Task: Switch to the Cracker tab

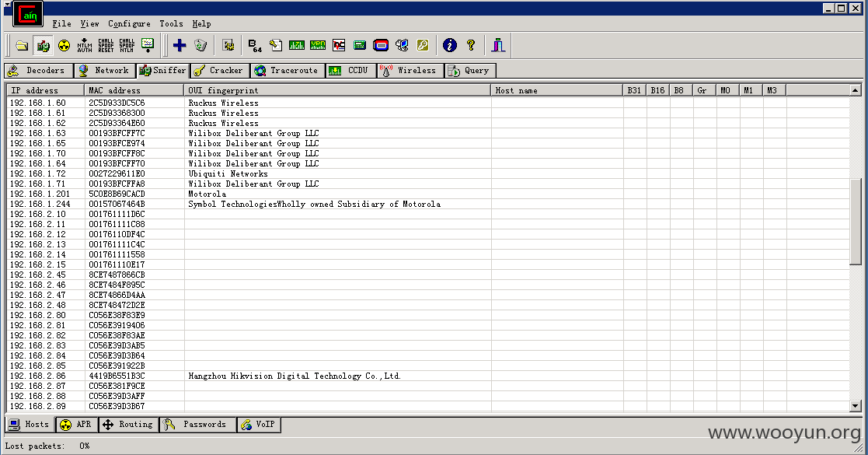Action: pos(219,70)
